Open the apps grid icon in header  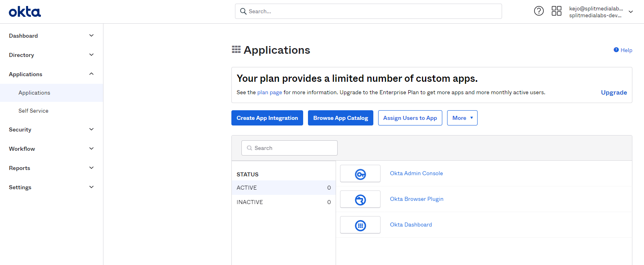(x=557, y=11)
